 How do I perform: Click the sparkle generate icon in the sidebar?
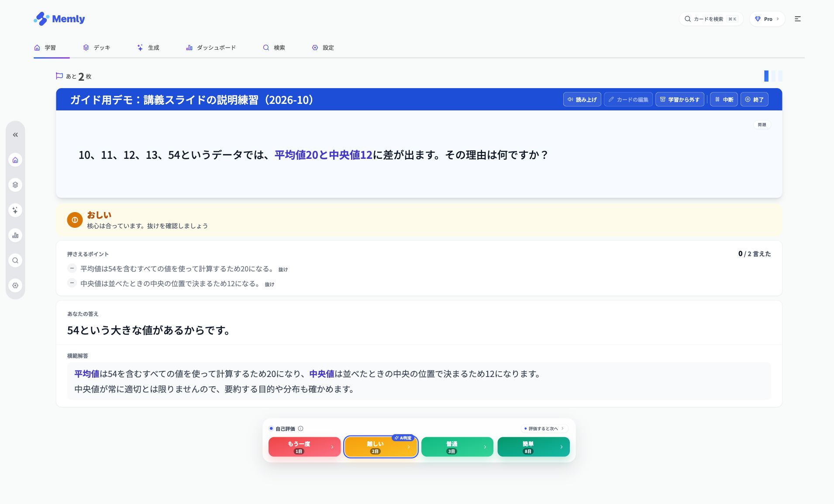pos(15,210)
